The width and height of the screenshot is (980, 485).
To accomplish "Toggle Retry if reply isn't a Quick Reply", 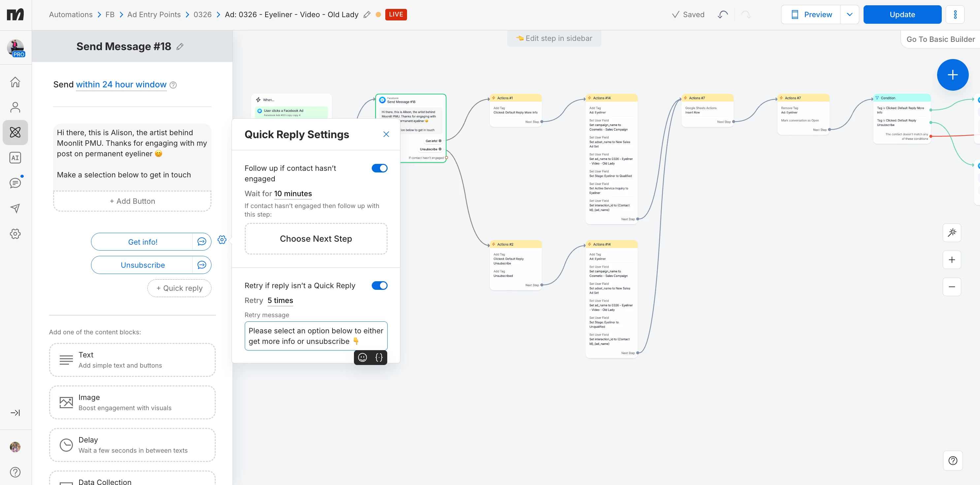I will point(379,286).
